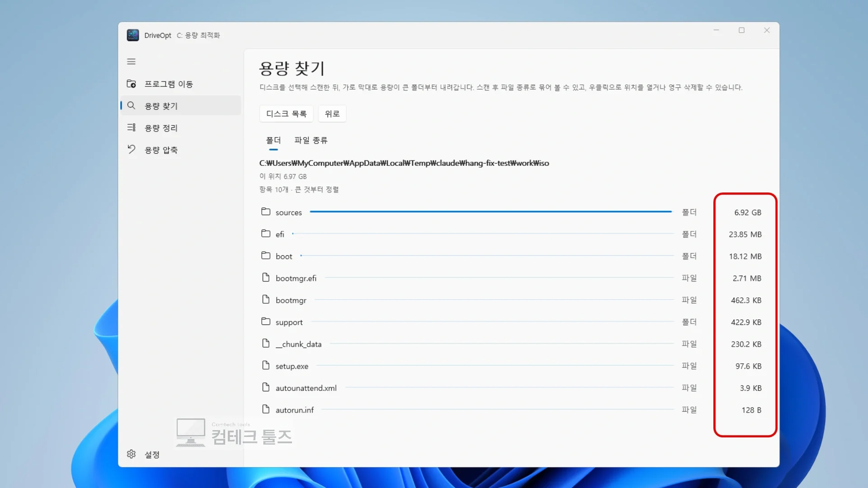
Task: Switch to the 파일 종류 tab
Action: pos(311,141)
